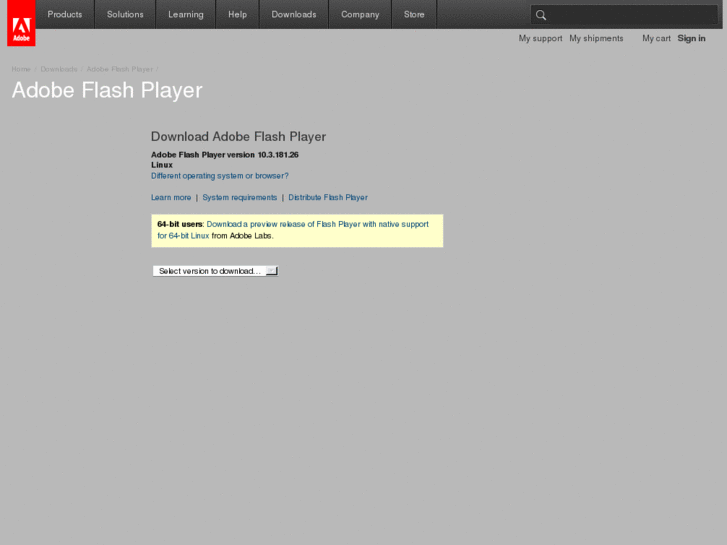Open the Help menu
This screenshot has width=727, height=545.
pos(237,14)
